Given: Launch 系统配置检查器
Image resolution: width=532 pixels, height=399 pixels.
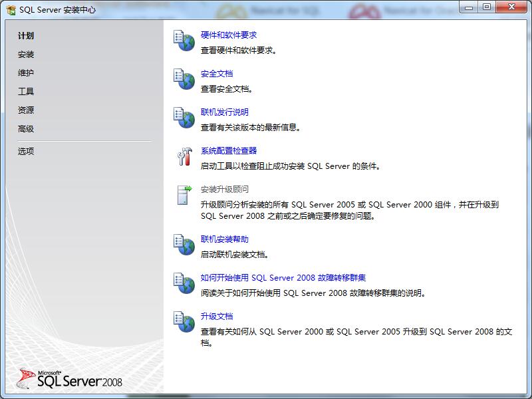Looking at the screenshot, I should pyautogui.click(x=229, y=150).
